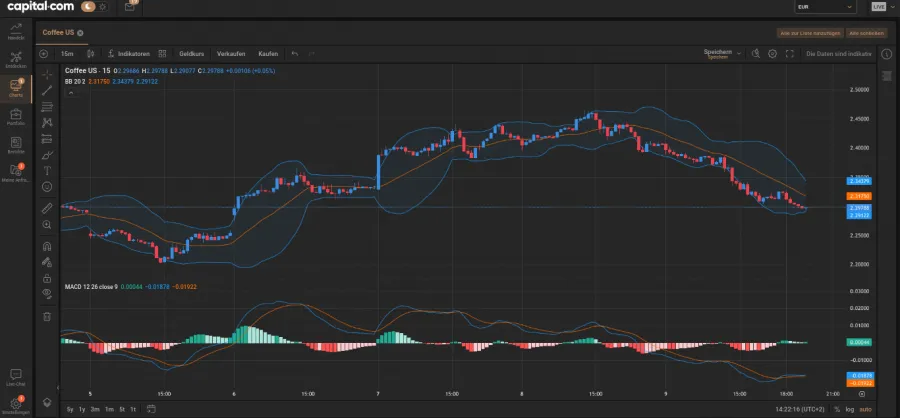Expand the Speichern layout dropdown arrow
This screenshot has height=418, width=900.
[x=739, y=53]
